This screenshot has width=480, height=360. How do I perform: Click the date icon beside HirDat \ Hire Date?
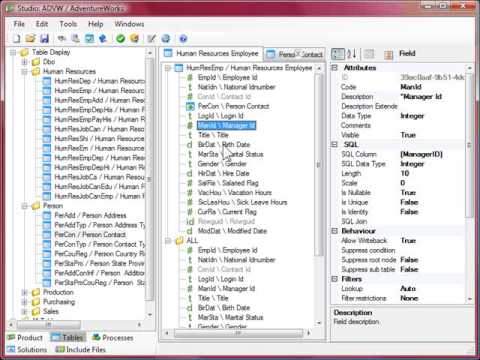point(190,173)
